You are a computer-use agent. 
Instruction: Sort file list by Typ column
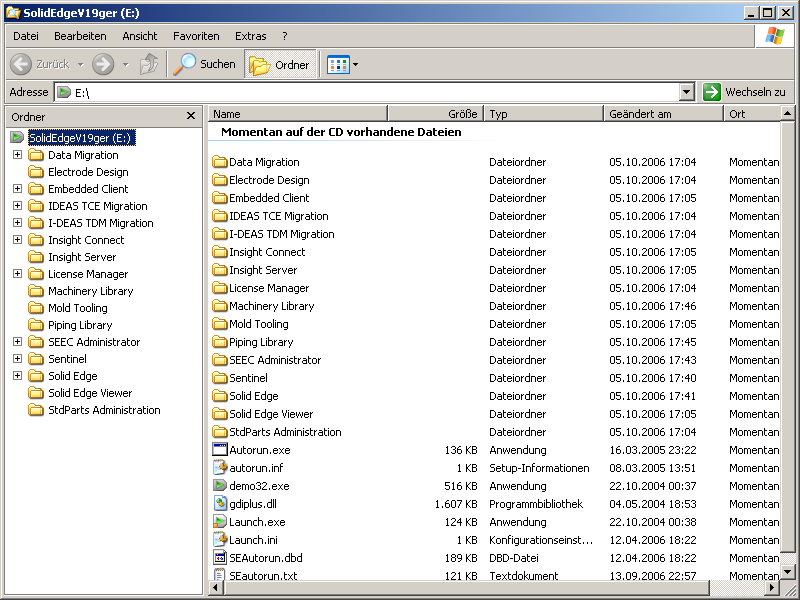pyautogui.click(x=544, y=114)
